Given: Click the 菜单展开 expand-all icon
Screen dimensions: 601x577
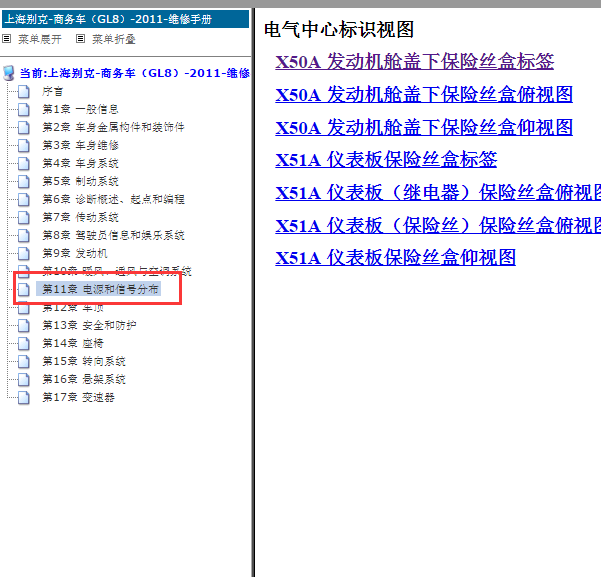Looking at the screenshot, I should click(7, 39).
